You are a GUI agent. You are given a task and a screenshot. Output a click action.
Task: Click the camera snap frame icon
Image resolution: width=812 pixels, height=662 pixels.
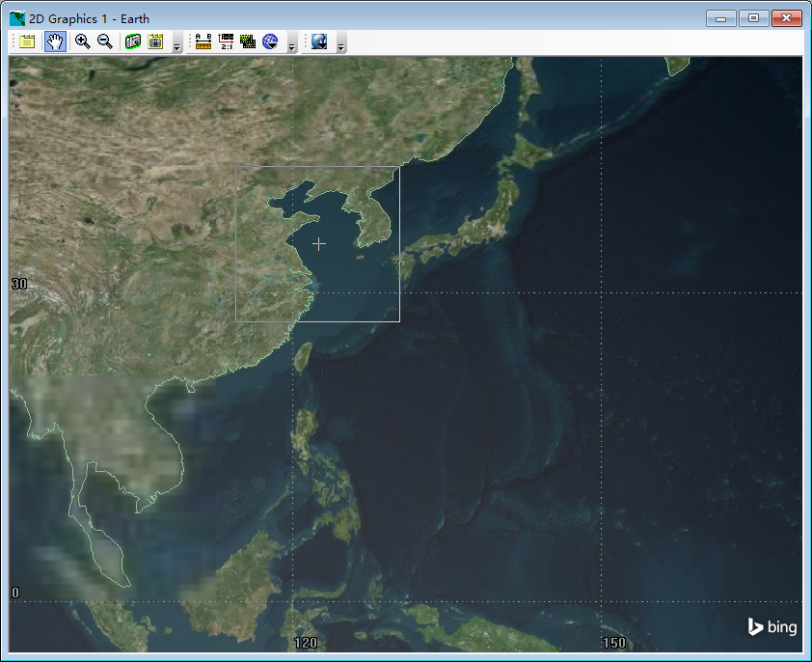[156, 41]
